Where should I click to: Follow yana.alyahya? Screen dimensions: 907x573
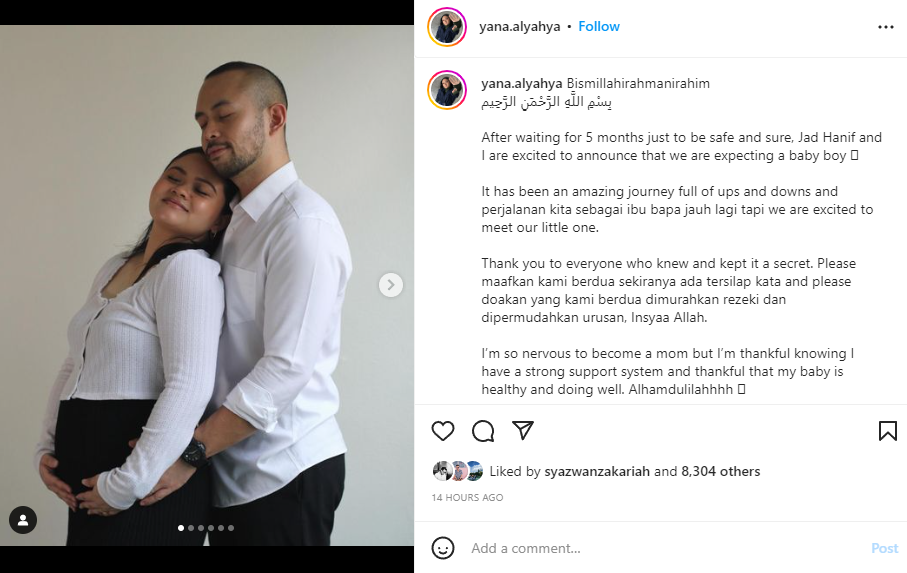point(599,27)
